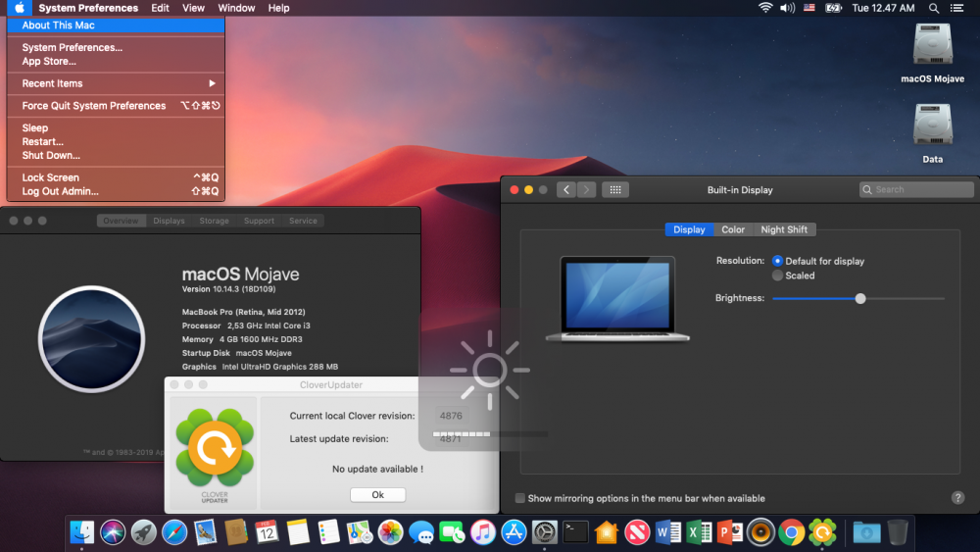Open Displays tab in About This Mac

click(x=169, y=221)
